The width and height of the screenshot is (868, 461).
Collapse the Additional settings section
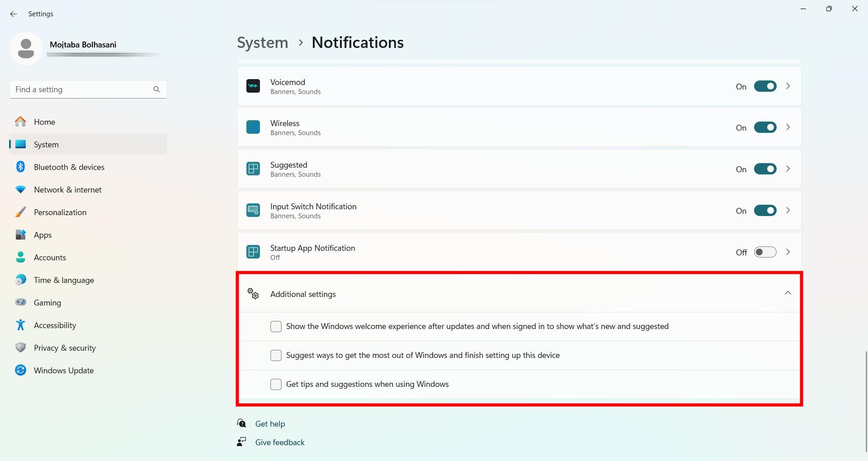click(788, 293)
